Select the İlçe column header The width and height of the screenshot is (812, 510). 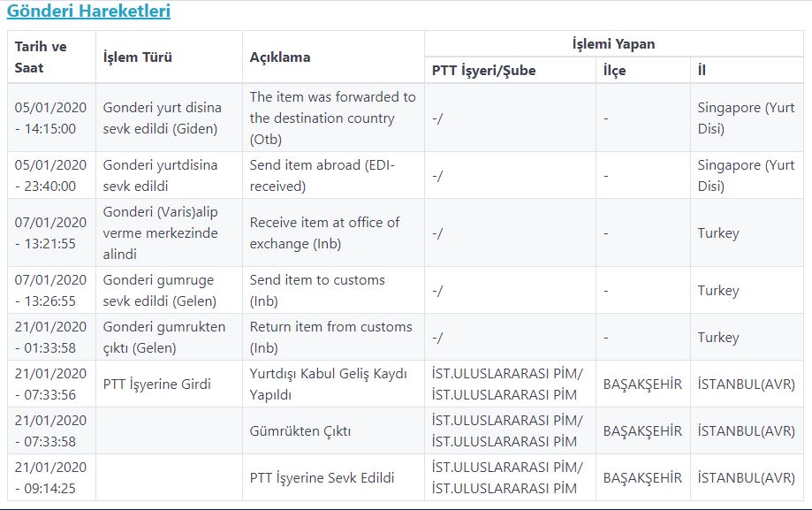point(643,70)
